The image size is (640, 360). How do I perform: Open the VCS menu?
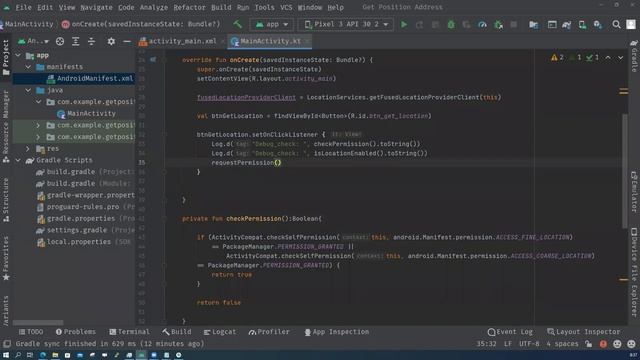click(x=286, y=7)
